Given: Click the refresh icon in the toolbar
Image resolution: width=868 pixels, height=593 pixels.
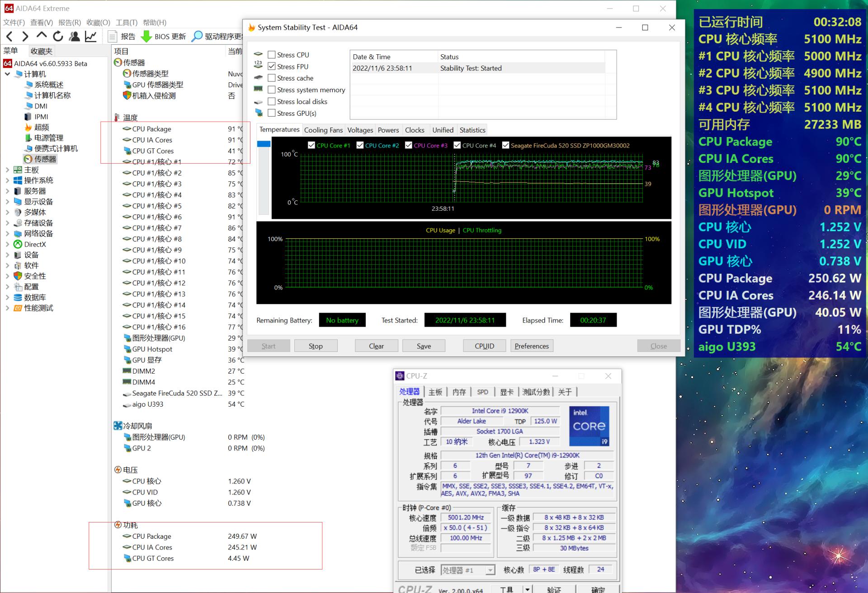Looking at the screenshot, I should pyautogui.click(x=58, y=36).
